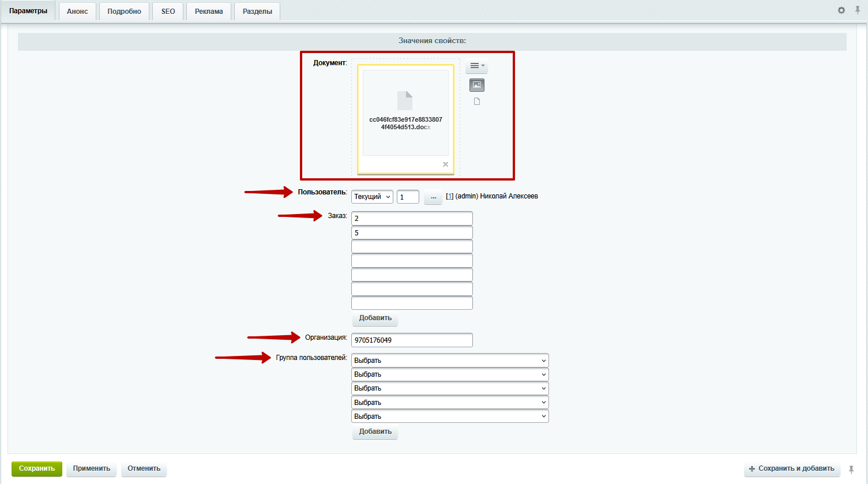Open the last Группа пользователей dropdown
Image resolution: width=868 pixels, height=484 pixels.
[x=450, y=417]
